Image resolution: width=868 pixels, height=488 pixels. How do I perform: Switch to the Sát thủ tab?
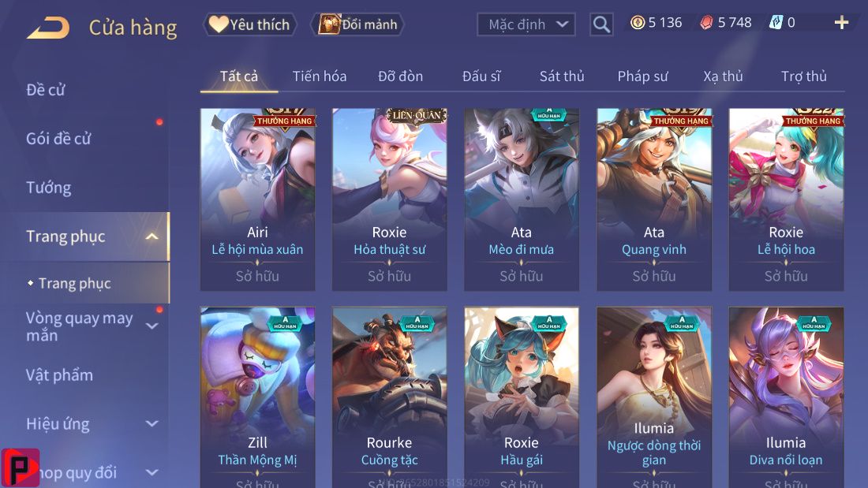click(562, 76)
